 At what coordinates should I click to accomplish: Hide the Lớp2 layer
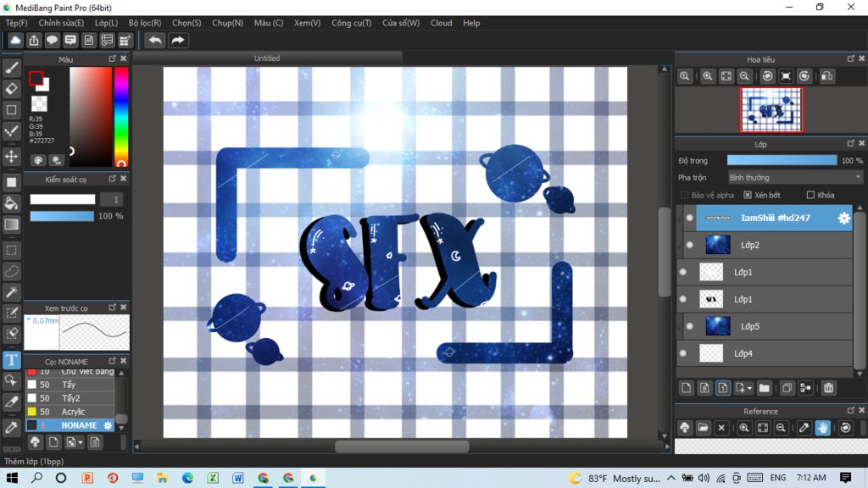690,245
